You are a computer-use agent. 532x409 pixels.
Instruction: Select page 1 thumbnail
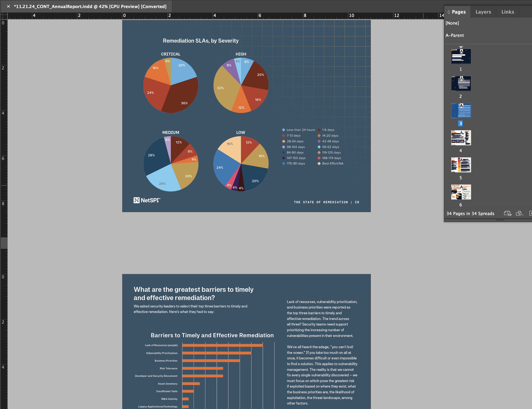click(x=461, y=56)
